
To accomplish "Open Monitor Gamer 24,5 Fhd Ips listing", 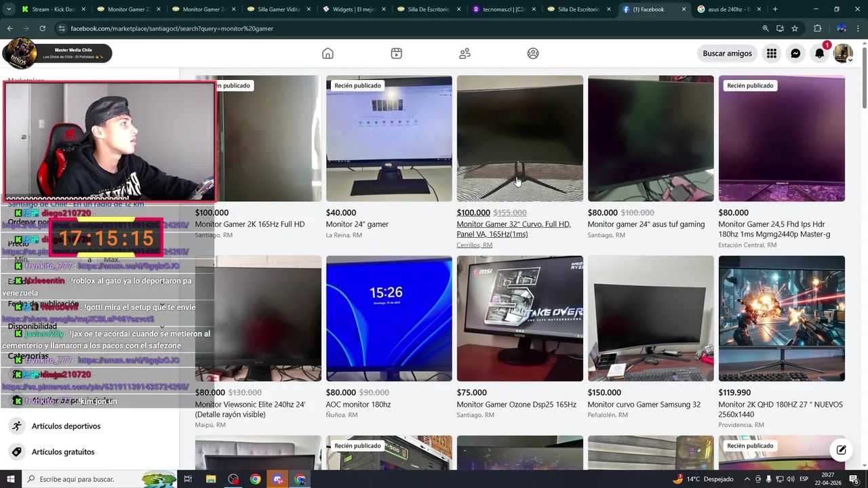I will click(774, 229).
